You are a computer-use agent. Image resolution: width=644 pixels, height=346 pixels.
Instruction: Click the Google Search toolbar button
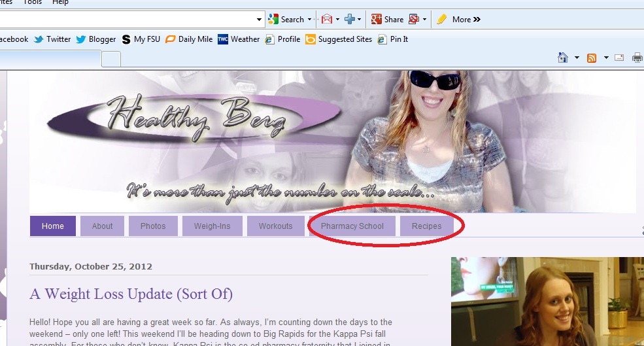pyautogui.click(x=286, y=20)
